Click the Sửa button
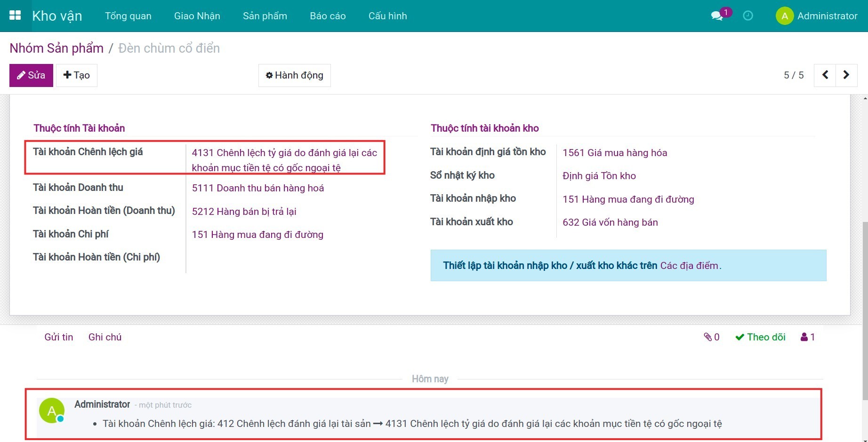 (31, 75)
